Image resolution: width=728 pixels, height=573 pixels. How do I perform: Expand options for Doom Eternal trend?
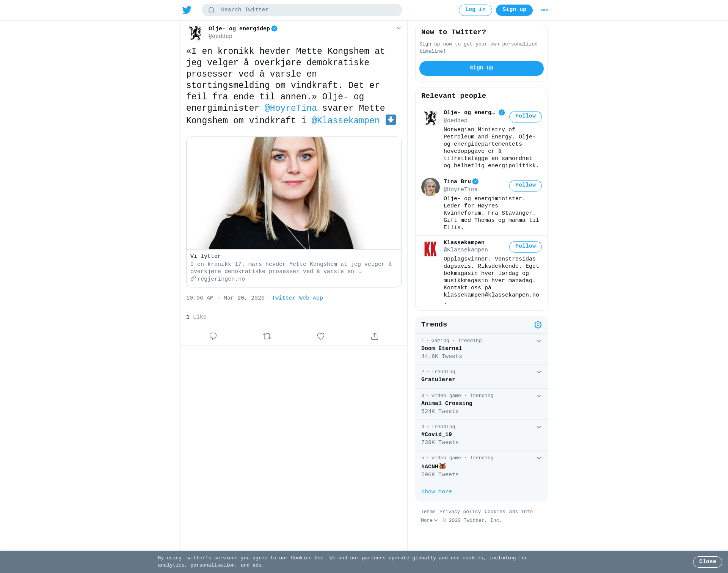click(539, 341)
